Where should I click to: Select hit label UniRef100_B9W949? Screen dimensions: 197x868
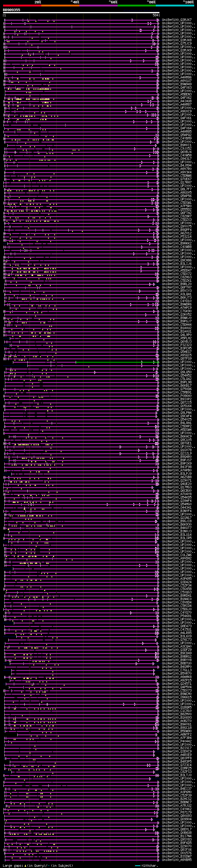click(177, 84)
